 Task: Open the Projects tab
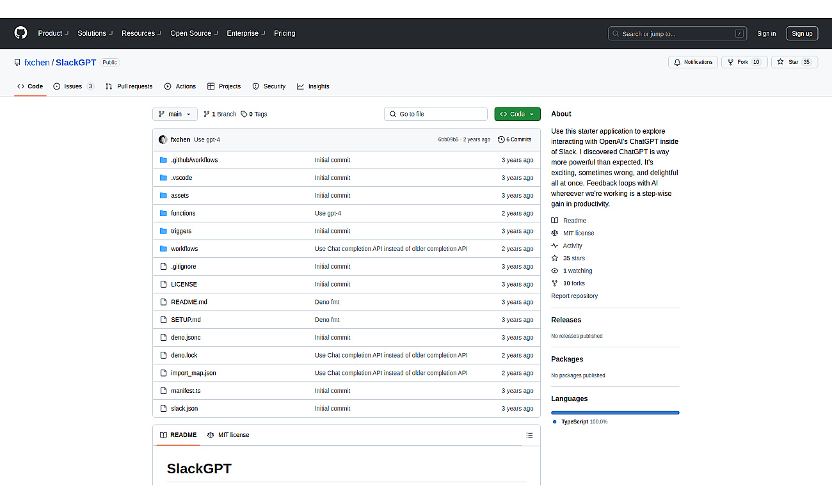[x=223, y=86]
